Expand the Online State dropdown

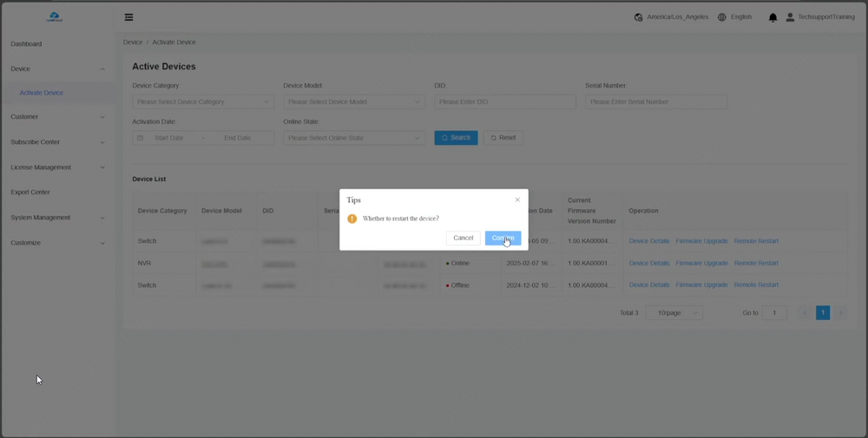click(354, 138)
